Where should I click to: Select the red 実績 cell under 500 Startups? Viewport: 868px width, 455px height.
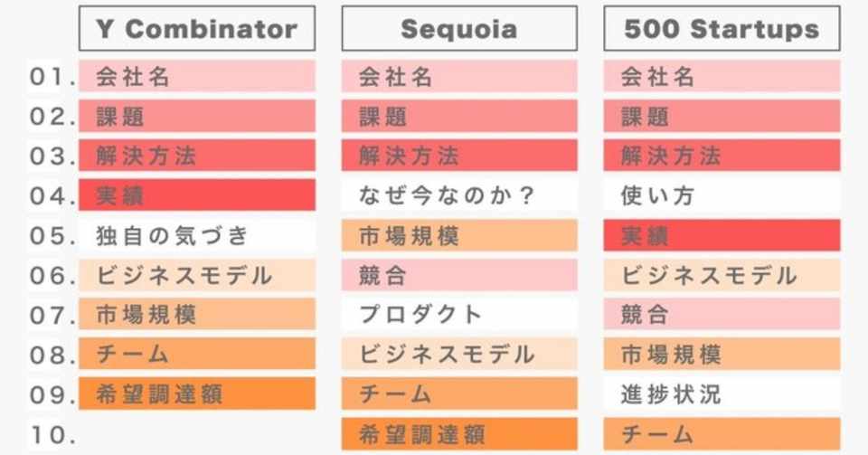point(722,235)
